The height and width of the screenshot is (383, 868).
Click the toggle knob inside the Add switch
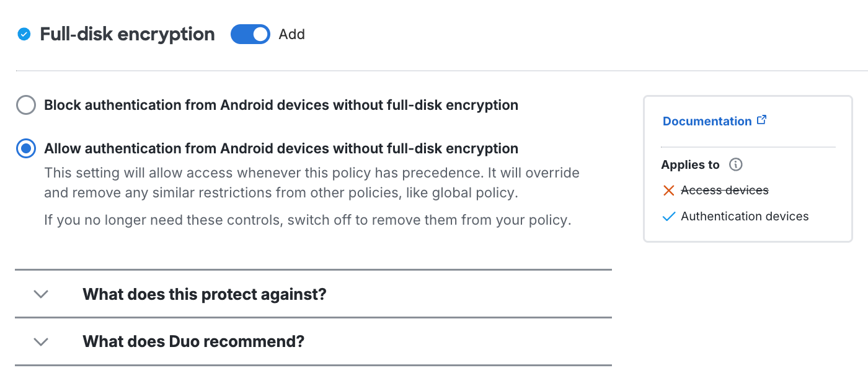(x=259, y=34)
